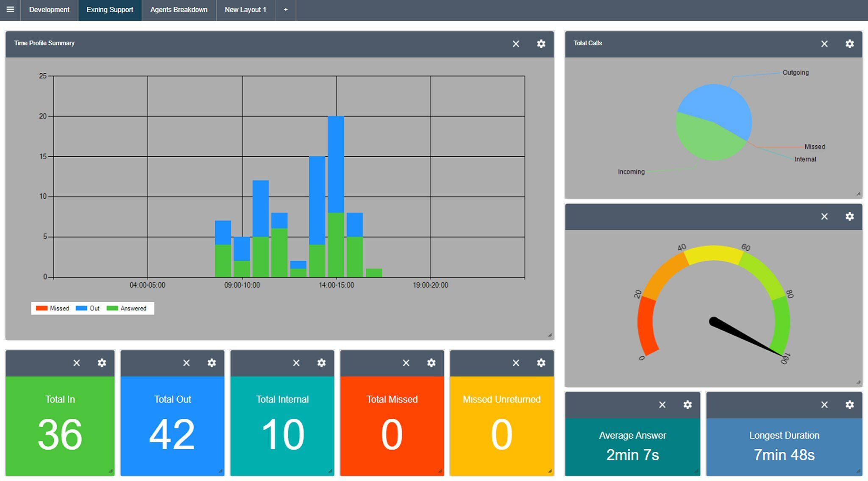Screen dimensions: 868x481
Task: Click the Incoming pie label
Action: [631, 172]
